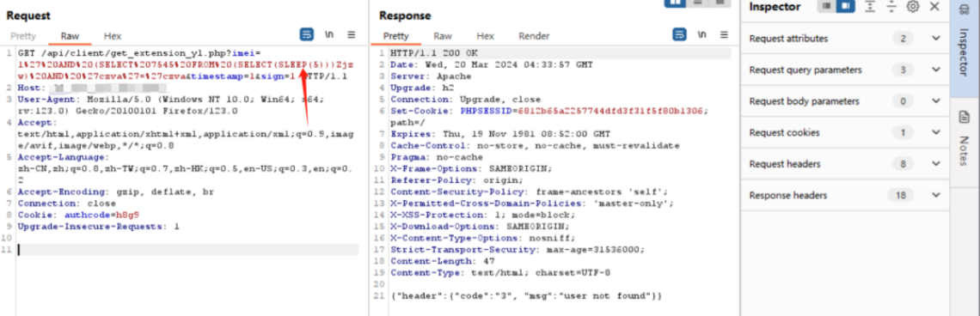
Task: Toggle \n non-printable characters in Response pane
Action: click(x=702, y=35)
